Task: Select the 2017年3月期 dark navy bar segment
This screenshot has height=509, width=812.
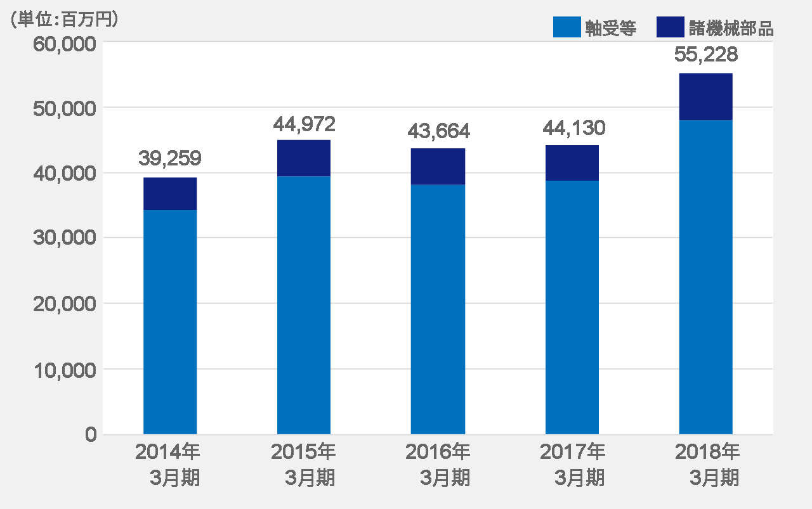Action: coord(572,163)
